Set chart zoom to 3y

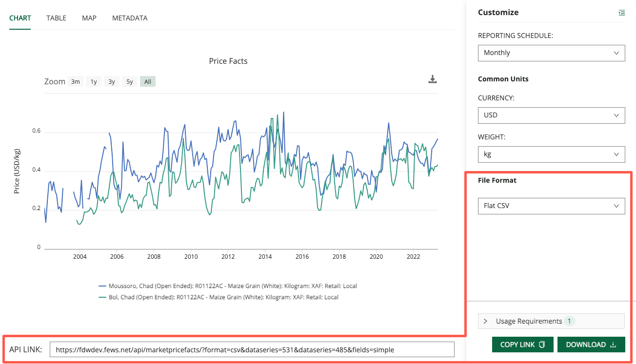[x=112, y=82]
